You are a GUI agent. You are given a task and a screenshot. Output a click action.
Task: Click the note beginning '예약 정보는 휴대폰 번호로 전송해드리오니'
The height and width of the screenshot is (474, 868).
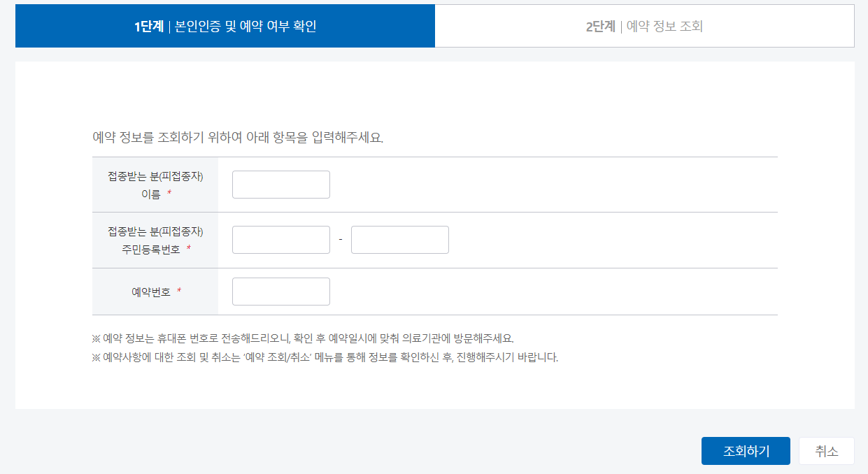tap(303, 338)
